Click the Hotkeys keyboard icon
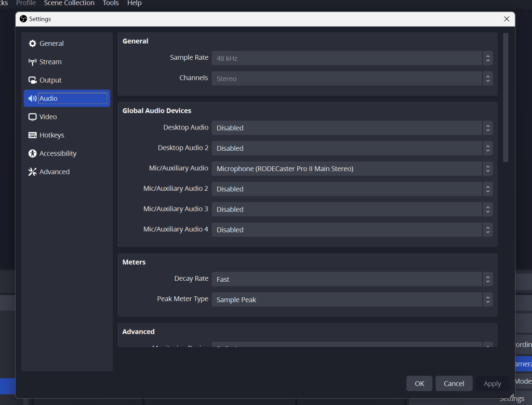The height and width of the screenshot is (405, 532). coord(32,135)
